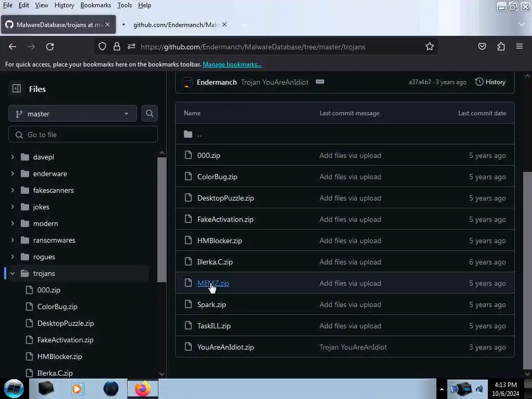Open the Windows Start button
The width and height of the screenshot is (532, 399).
click(14, 389)
